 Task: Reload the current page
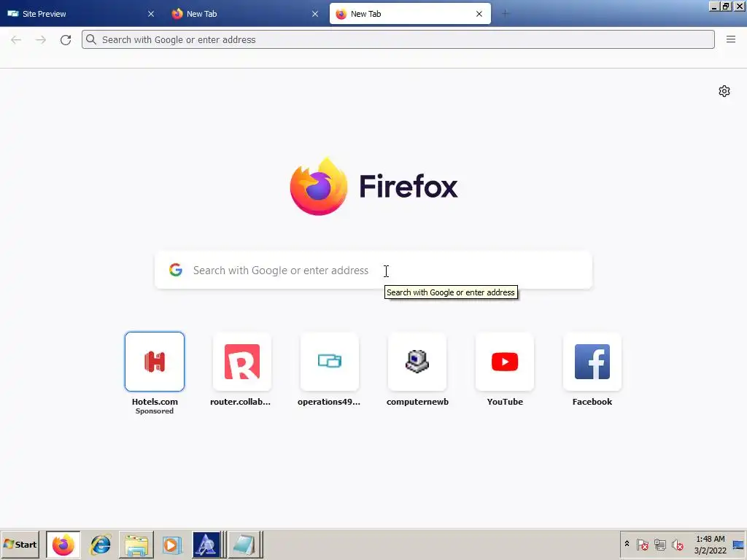[x=66, y=40]
